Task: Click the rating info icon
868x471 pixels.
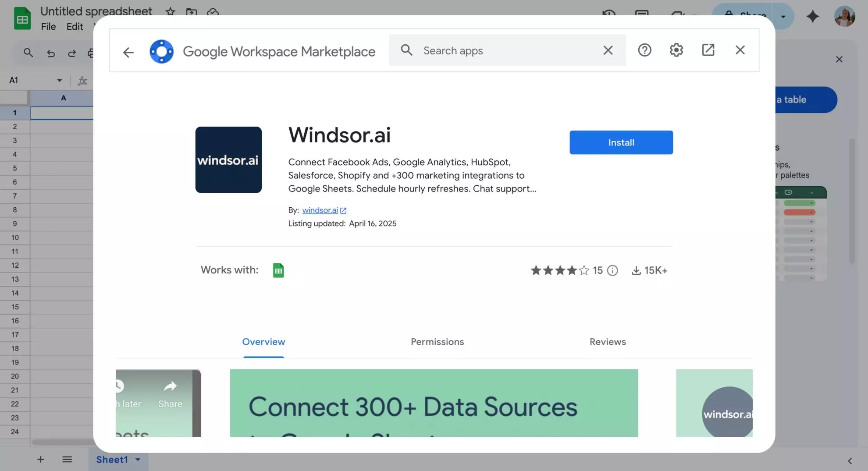Action: pyautogui.click(x=612, y=270)
